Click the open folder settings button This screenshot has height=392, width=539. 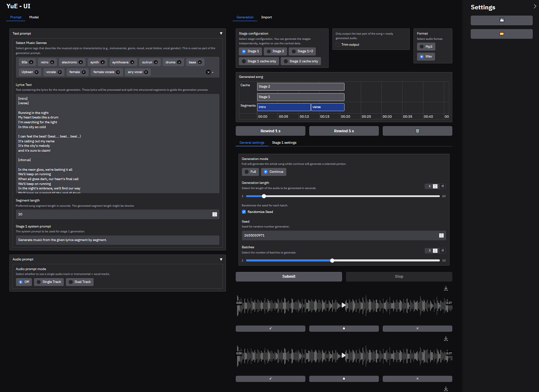pos(501,34)
